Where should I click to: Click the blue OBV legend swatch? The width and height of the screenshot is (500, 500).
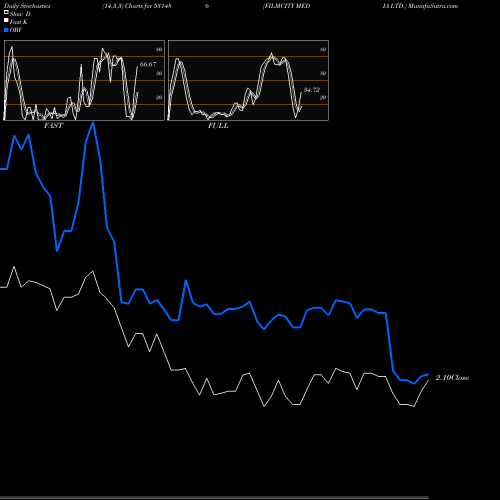coord(6,30)
